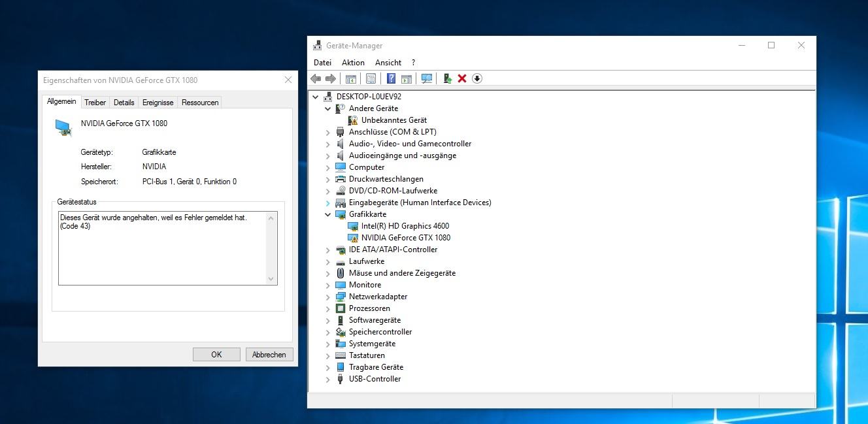Select the Unbekanntes Gerät entry

click(393, 120)
